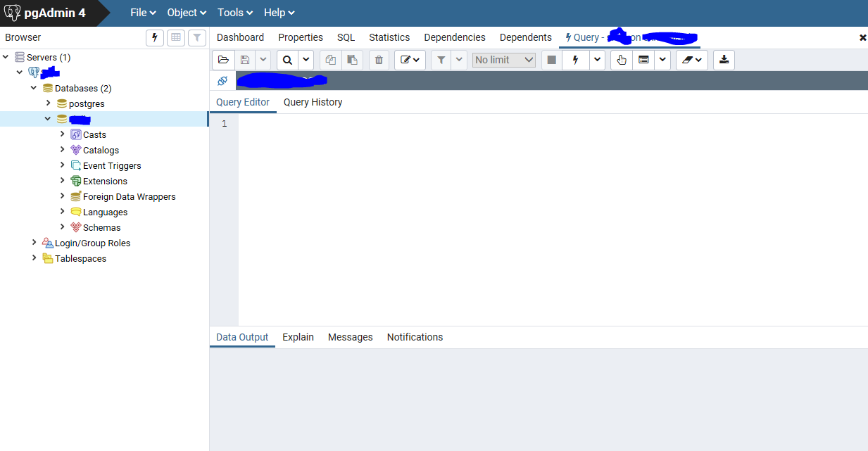Image resolution: width=868 pixels, height=451 pixels.
Task: Open the Edit pencil dropdown button
Action: (x=410, y=60)
